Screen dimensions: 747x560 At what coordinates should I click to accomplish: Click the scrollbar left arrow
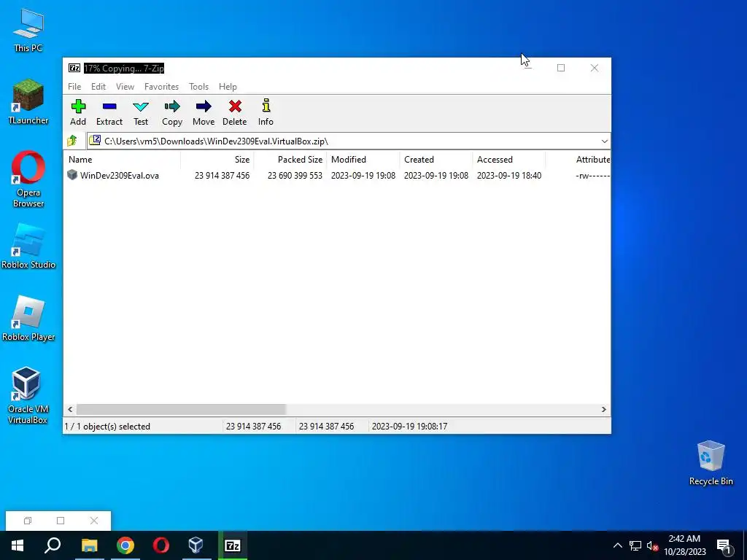click(x=70, y=410)
